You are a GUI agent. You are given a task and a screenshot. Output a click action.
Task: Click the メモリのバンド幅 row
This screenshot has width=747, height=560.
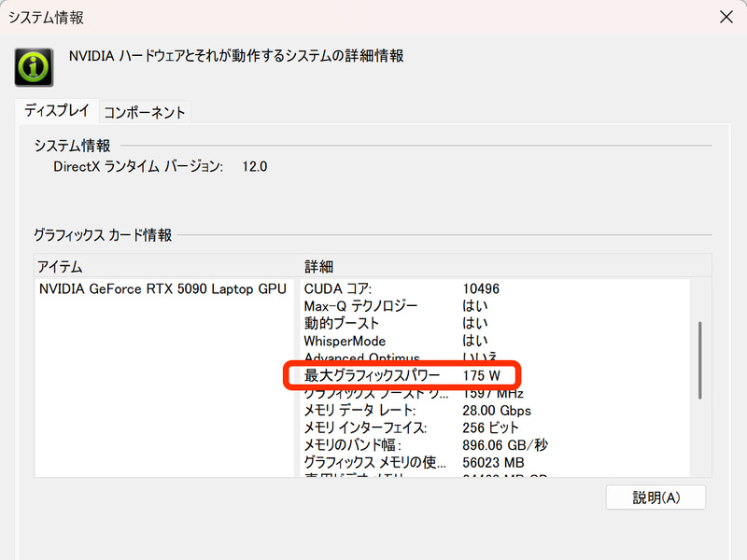pyautogui.click(x=392, y=445)
